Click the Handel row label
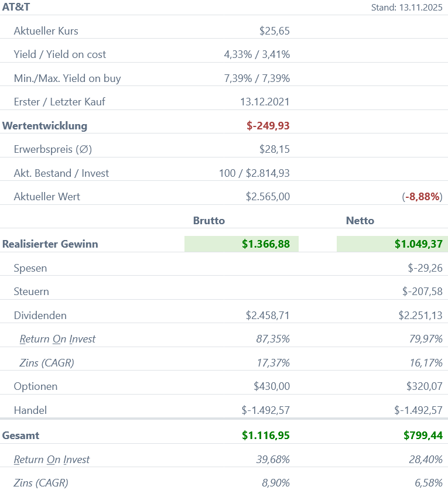Screen dimensions: 448x490 [x=30, y=410]
